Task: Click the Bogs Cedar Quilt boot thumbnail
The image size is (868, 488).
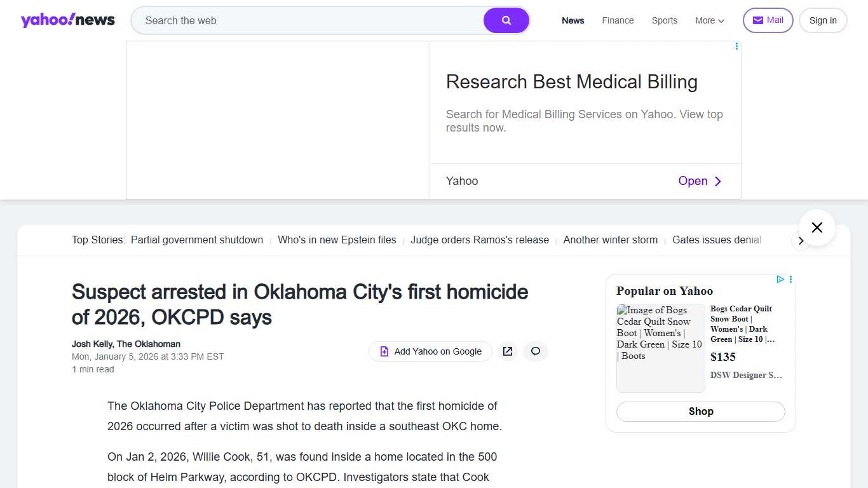Action: (x=660, y=348)
